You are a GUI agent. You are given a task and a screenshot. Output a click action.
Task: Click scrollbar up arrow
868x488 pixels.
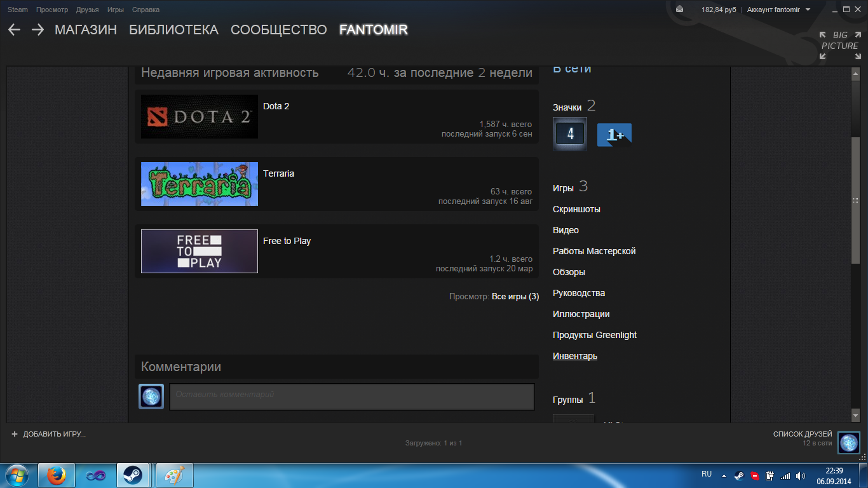coord(855,74)
